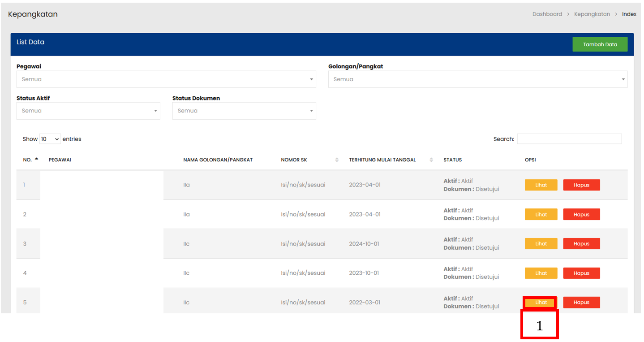The width and height of the screenshot is (644, 342).
Task: Delete row 2 using Hapus
Action: pyautogui.click(x=581, y=214)
